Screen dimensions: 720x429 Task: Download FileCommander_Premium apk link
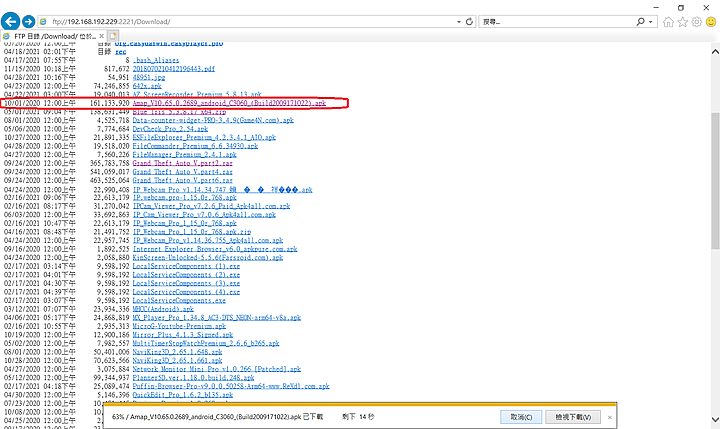195,146
